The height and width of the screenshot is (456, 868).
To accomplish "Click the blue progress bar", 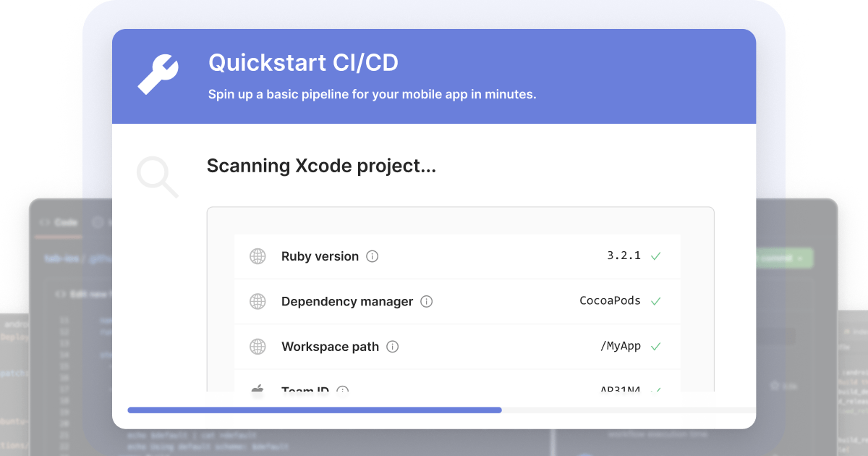I will [x=315, y=410].
